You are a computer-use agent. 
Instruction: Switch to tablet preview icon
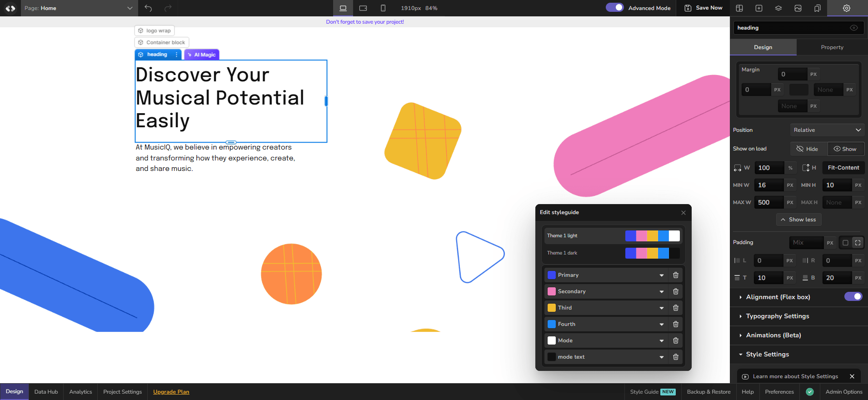tap(363, 8)
